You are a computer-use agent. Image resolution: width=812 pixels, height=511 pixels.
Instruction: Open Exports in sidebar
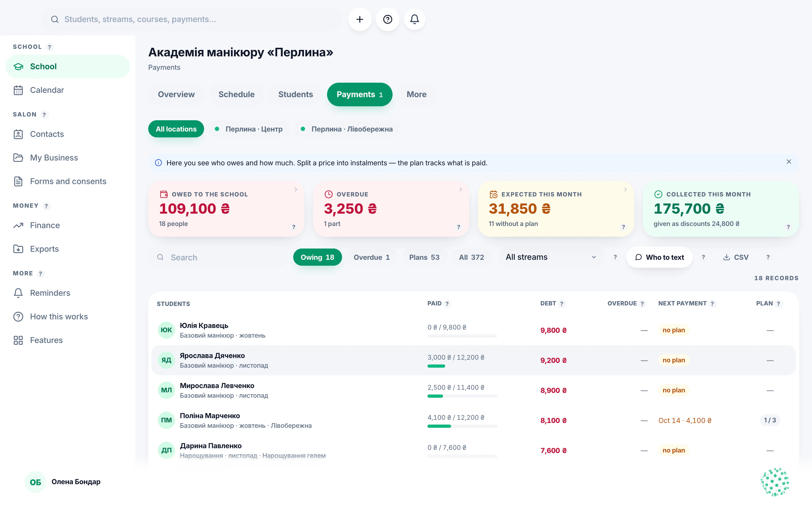(x=67, y=249)
